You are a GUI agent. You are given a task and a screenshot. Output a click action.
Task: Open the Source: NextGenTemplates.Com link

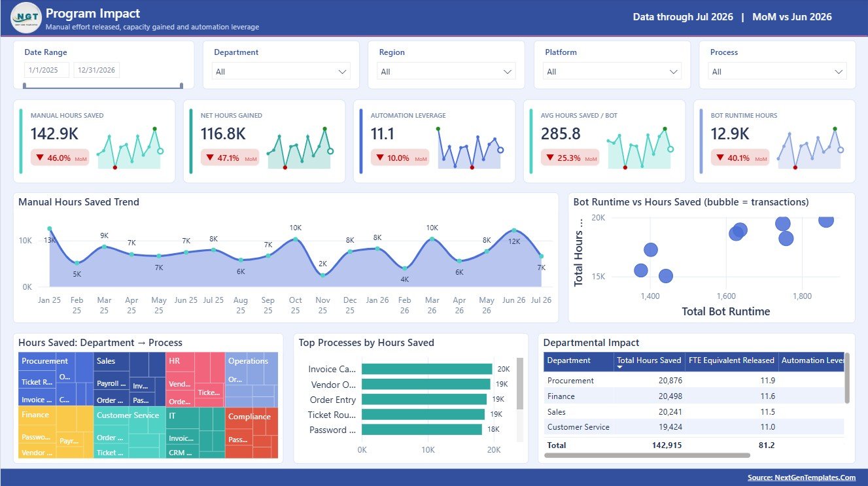(x=801, y=477)
